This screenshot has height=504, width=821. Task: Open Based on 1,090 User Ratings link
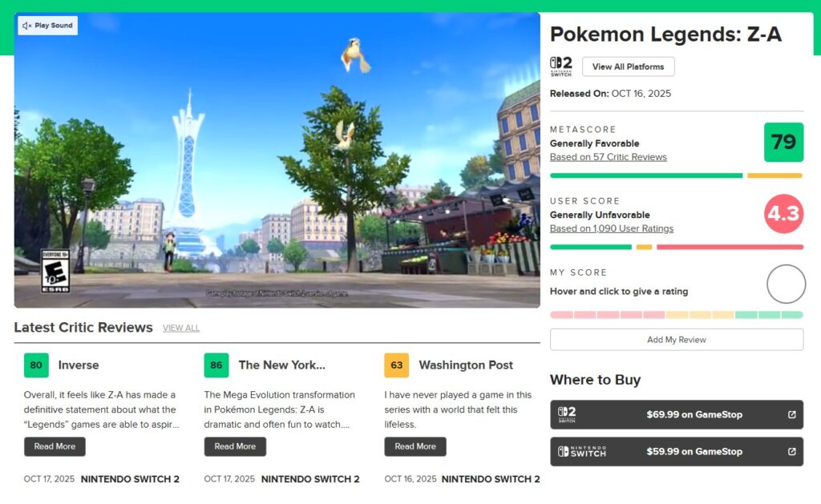(611, 228)
